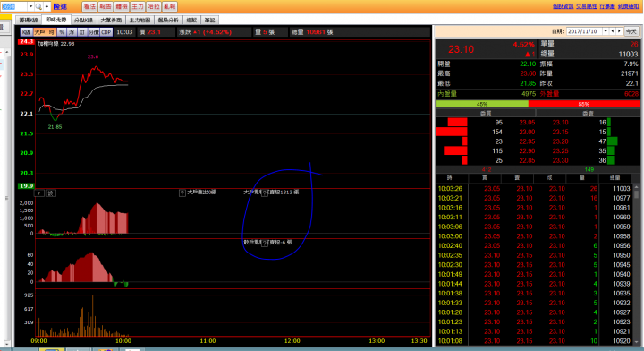The width and height of the screenshot is (644, 351).
Task: Toggle the K線 chart mode button
Action: coord(26,32)
